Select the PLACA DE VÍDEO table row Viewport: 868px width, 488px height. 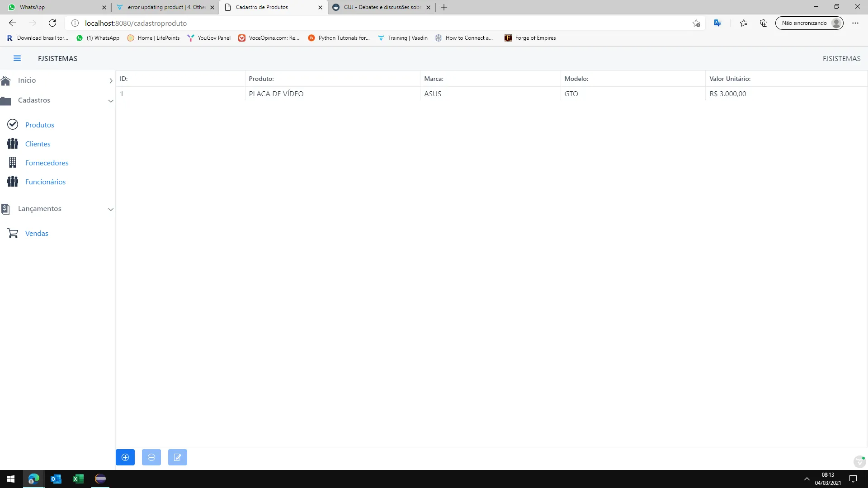coord(276,94)
